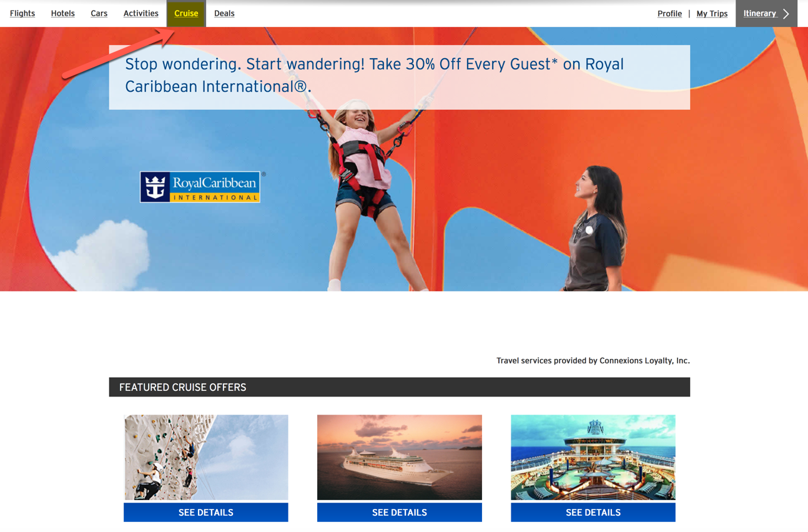Open the Itinerary button
This screenshot has height=532, width=808.
pos(766,13)
